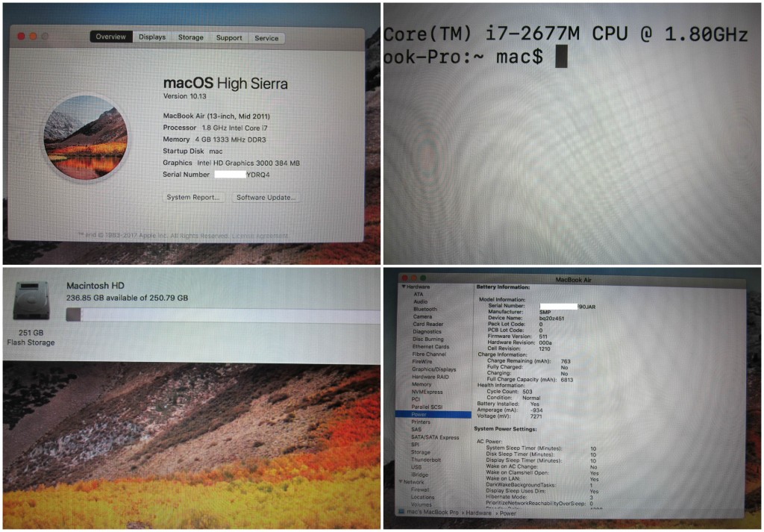
Task: Select SPI in the sidebar
Action: 415,444
